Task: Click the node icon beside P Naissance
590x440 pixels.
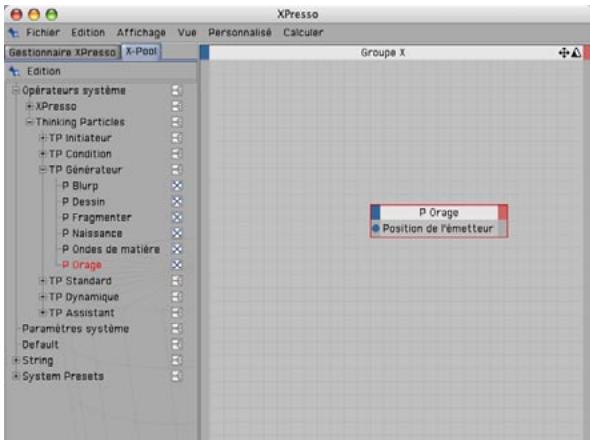Action: point(177,233)
